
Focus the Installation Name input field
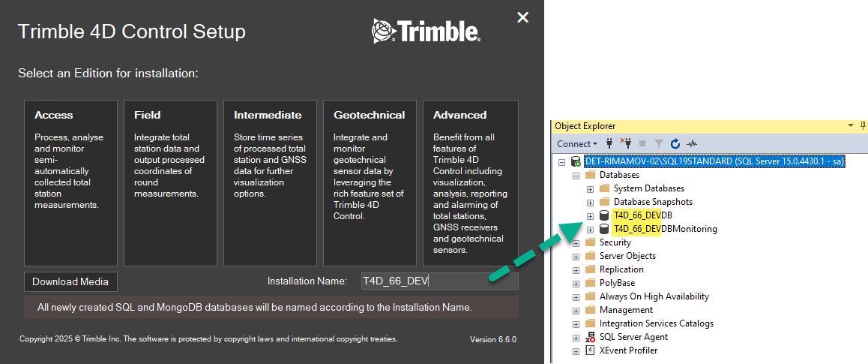pos(439,281)
